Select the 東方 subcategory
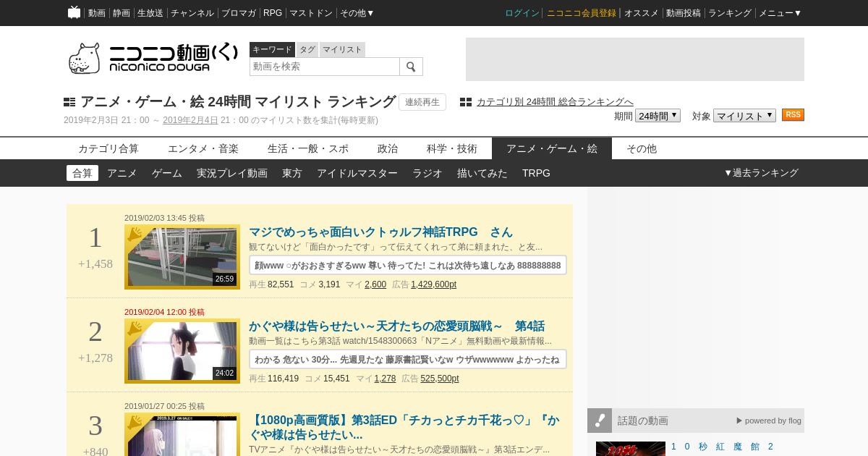The width and height of the screenshot is (868, 456). pos(292,173)
